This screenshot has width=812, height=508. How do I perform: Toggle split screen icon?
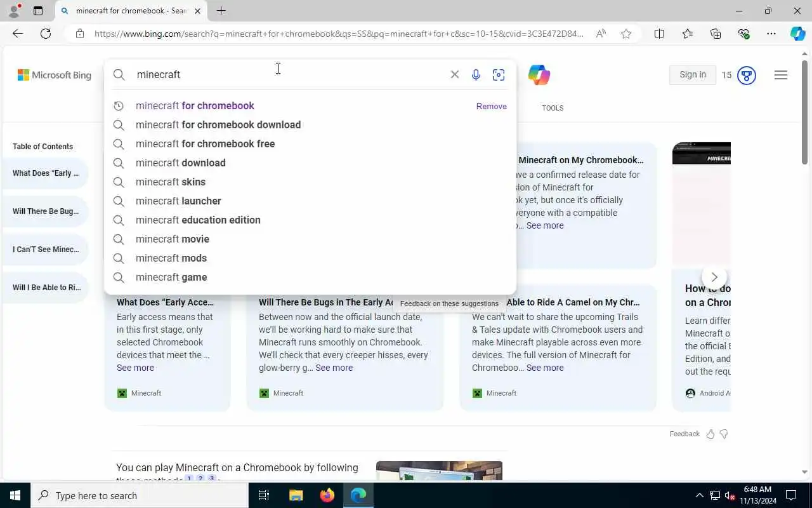point(660,34)
